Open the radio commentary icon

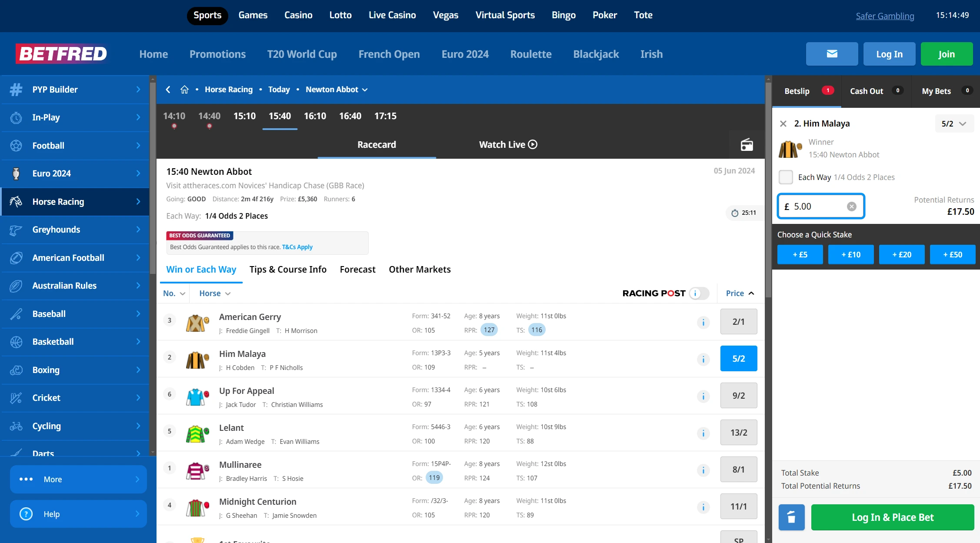pyautogui.click(x=747, y=144)
